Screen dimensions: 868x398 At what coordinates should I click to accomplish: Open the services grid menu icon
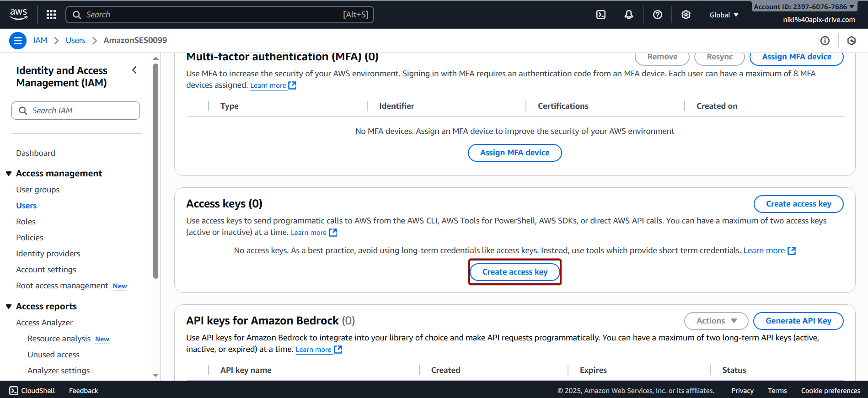[51, 15]
